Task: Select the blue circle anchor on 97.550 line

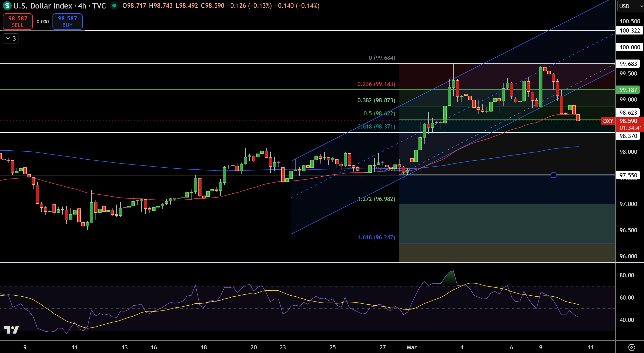Action: click(x=554, y=175)
